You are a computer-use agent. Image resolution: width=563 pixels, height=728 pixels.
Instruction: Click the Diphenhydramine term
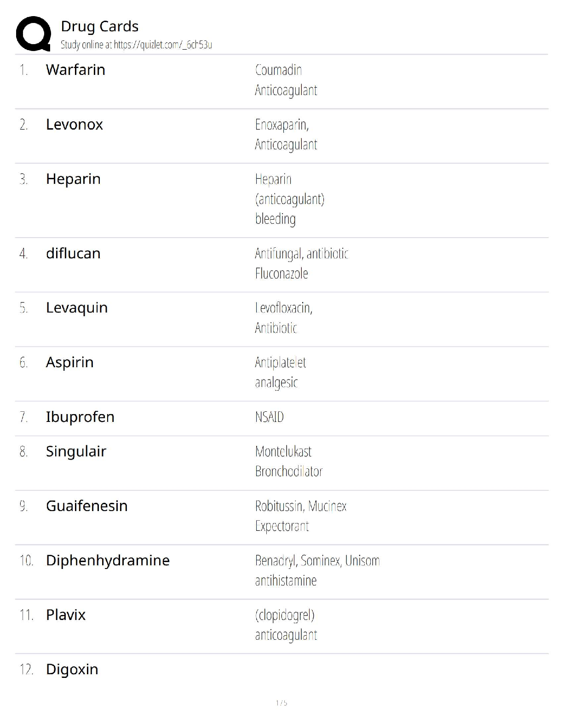pos(108,560)
